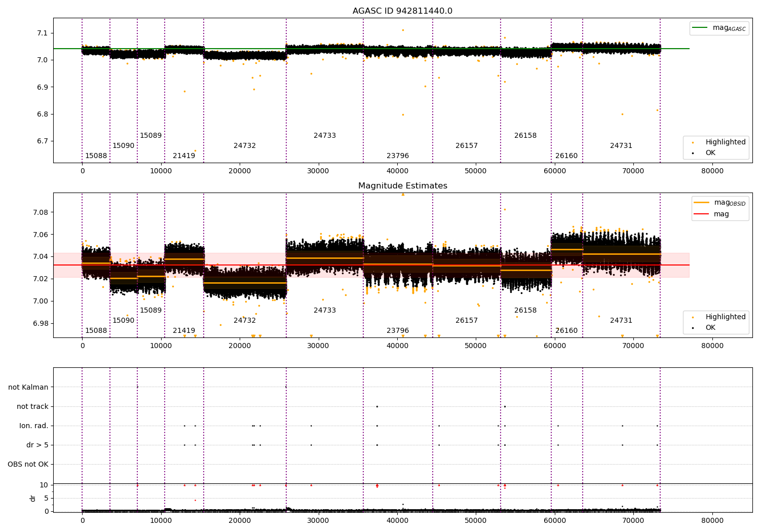This screenshot has height=532, width=760.
Task: Click the 'not track' row label
Action: point(32,406)
